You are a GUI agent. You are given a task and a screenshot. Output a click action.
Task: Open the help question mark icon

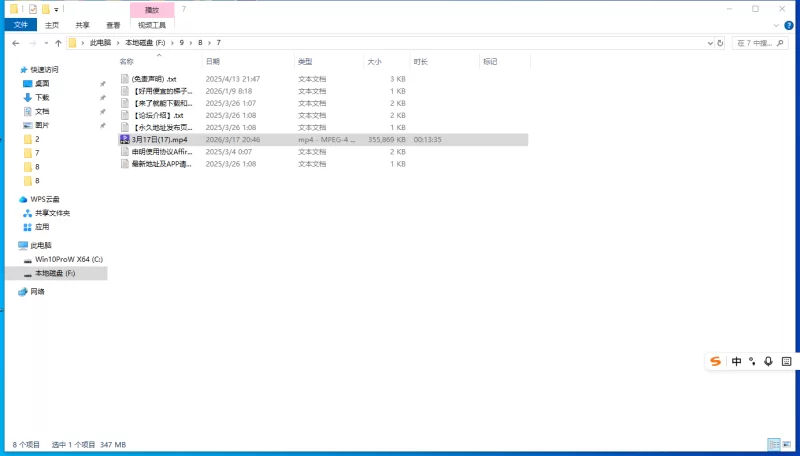788,26
